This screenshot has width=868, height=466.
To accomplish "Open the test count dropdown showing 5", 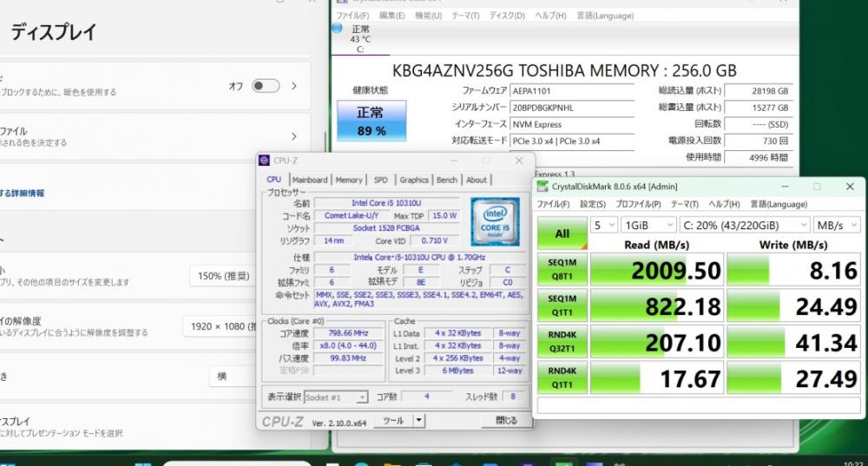I will [x=604, y=226].
